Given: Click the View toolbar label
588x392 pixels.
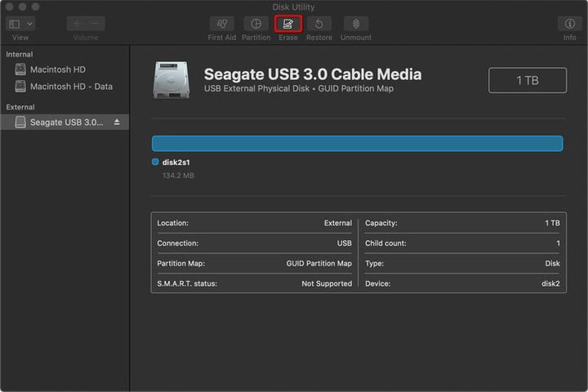Looking at the screenshot, I should pyautogui.click(x=20, y=38).
